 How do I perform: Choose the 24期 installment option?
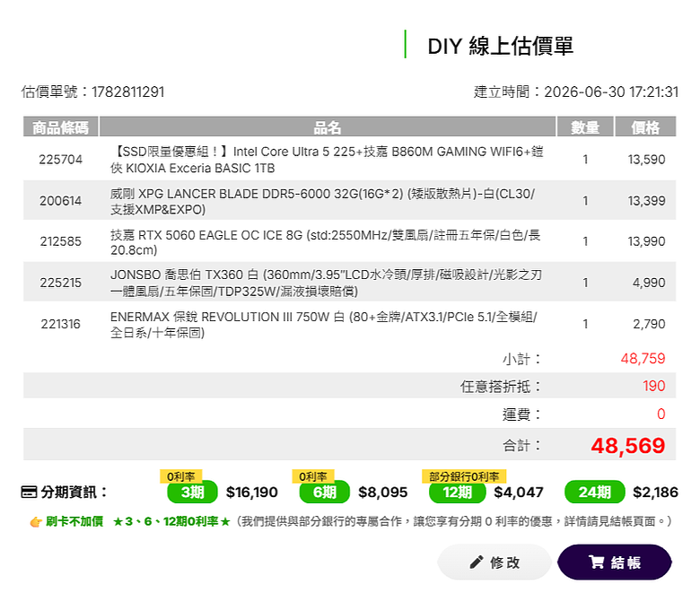click(x=595, y=492)
